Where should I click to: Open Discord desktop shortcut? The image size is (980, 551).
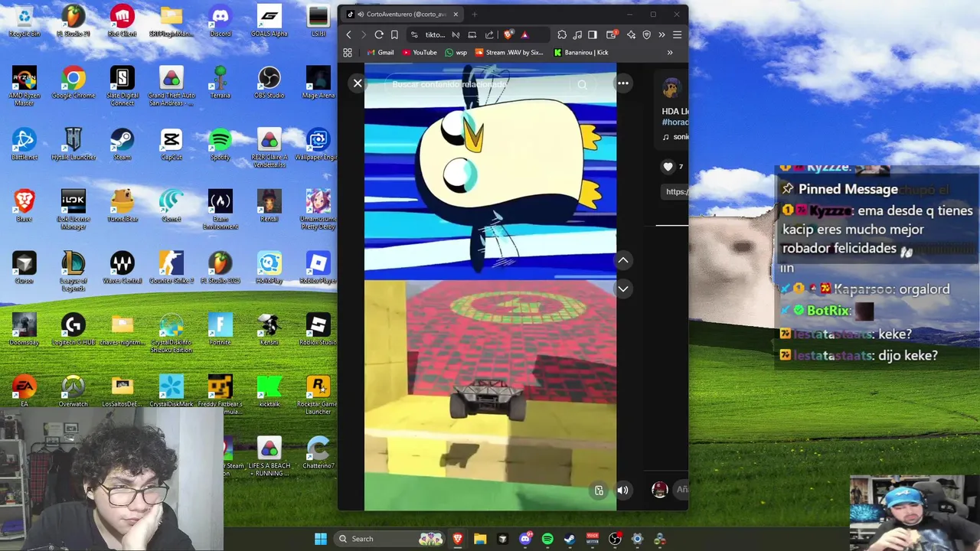tap(220, 21)
